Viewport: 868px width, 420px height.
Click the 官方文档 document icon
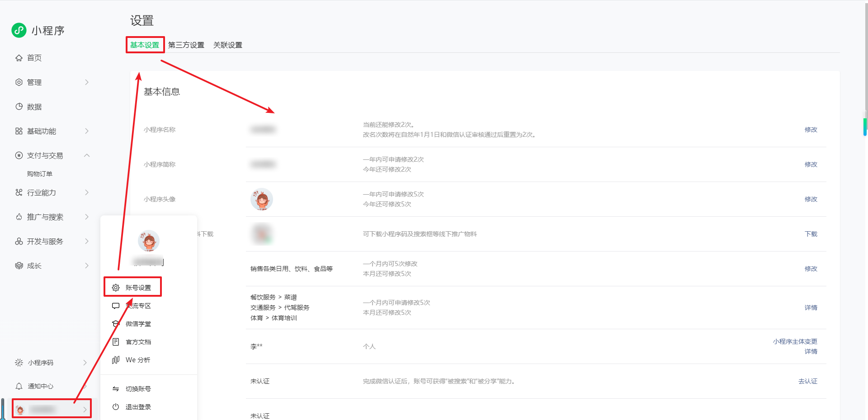pos(116,342)
